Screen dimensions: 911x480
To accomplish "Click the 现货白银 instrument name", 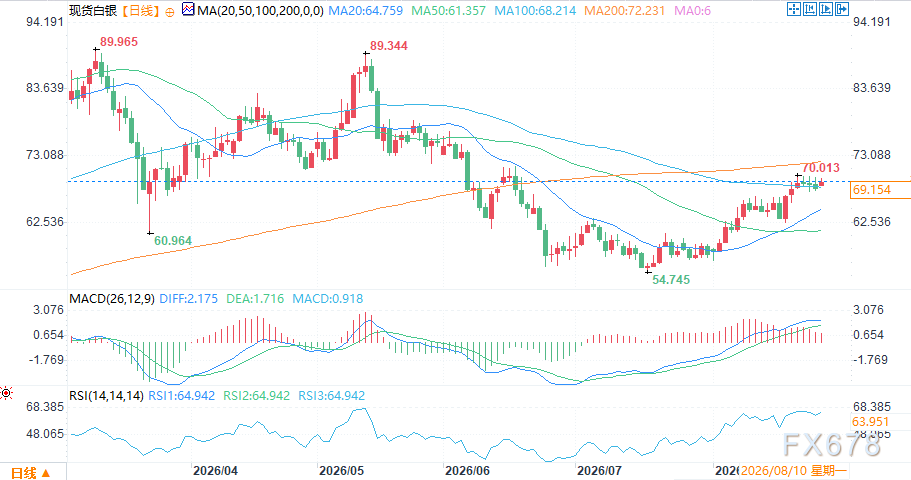I will pyautogui.click(x=93, y=10).
